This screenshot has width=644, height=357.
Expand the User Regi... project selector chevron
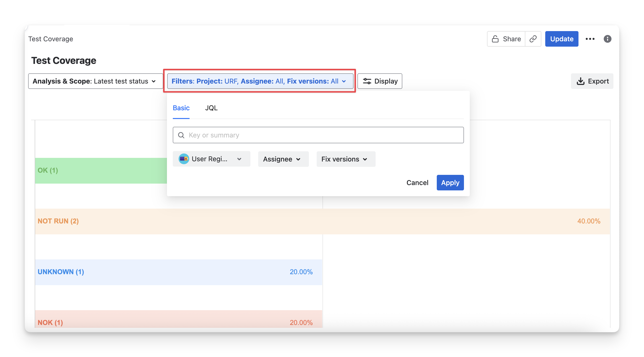(239, 159)
